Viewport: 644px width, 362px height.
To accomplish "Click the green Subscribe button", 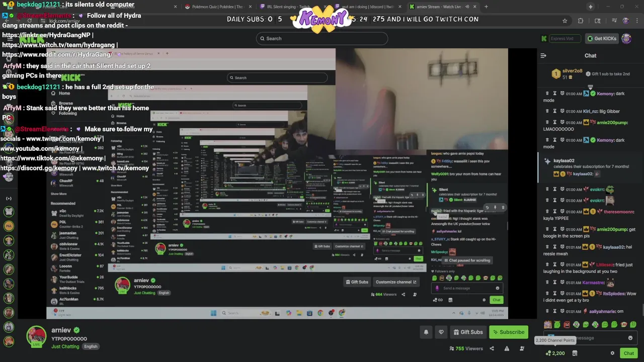I will click(508, 332).
